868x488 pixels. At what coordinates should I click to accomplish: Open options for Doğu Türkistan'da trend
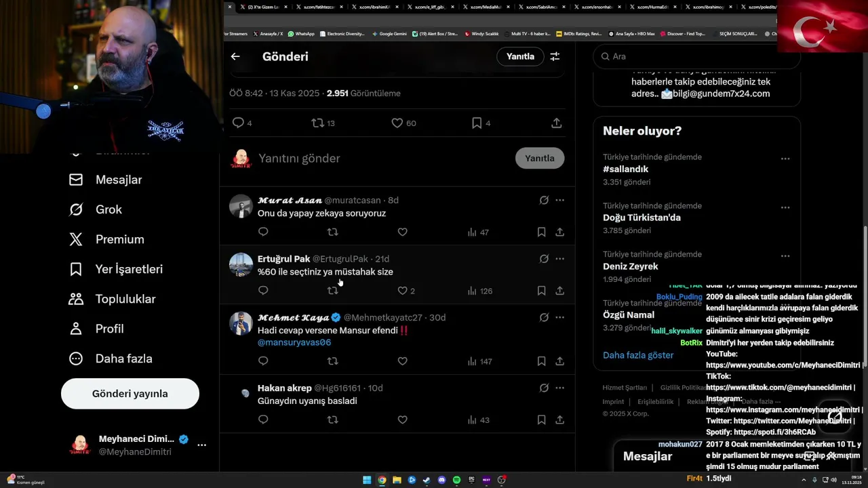pos(785,207)
